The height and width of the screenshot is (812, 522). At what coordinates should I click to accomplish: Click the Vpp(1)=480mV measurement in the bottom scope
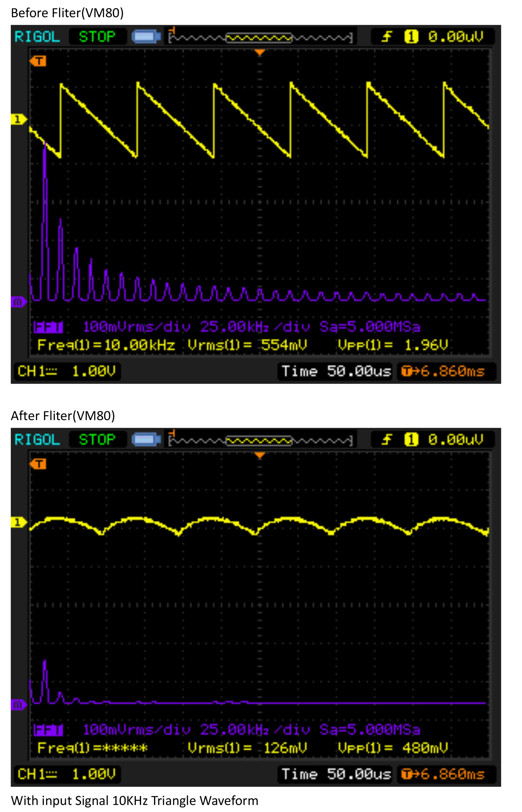[x=392, y=748]
